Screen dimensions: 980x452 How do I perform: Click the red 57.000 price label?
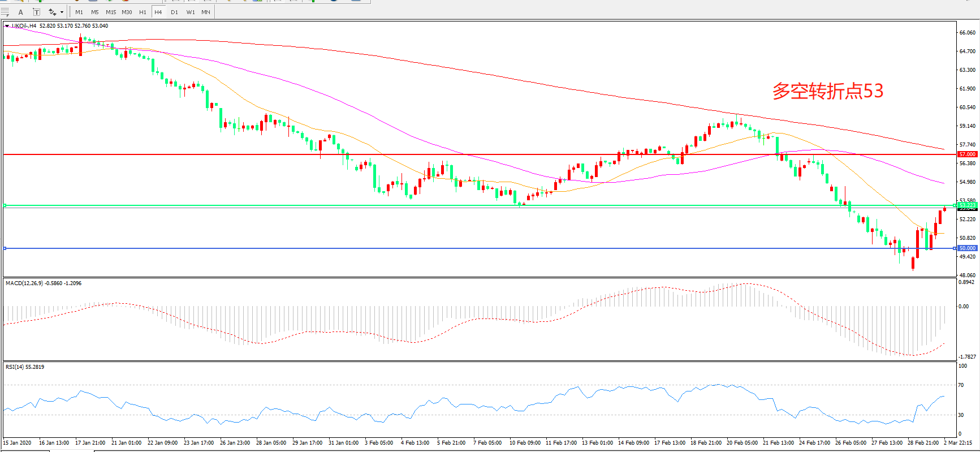point(967,154)
